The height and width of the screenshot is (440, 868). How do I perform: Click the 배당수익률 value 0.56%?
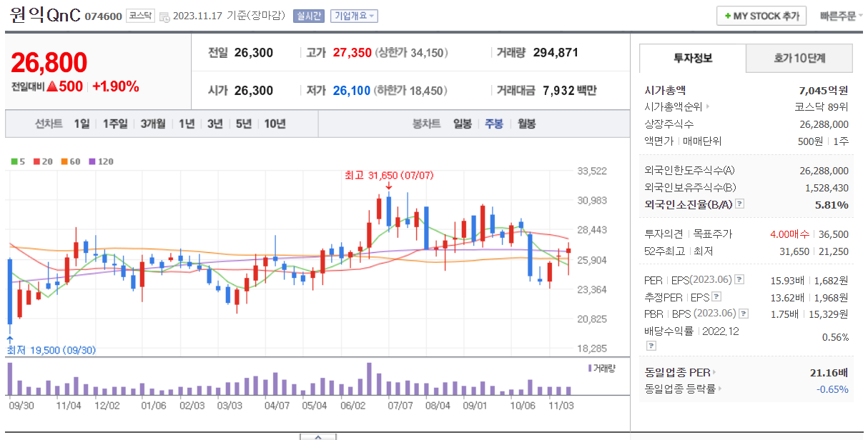pos(836,337)
